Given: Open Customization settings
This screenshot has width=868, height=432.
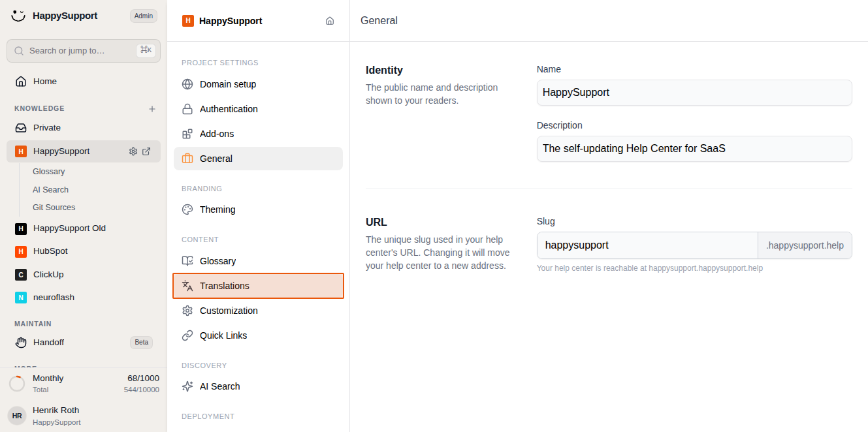Looking at the screenshot, I should (x=258, y=311).
